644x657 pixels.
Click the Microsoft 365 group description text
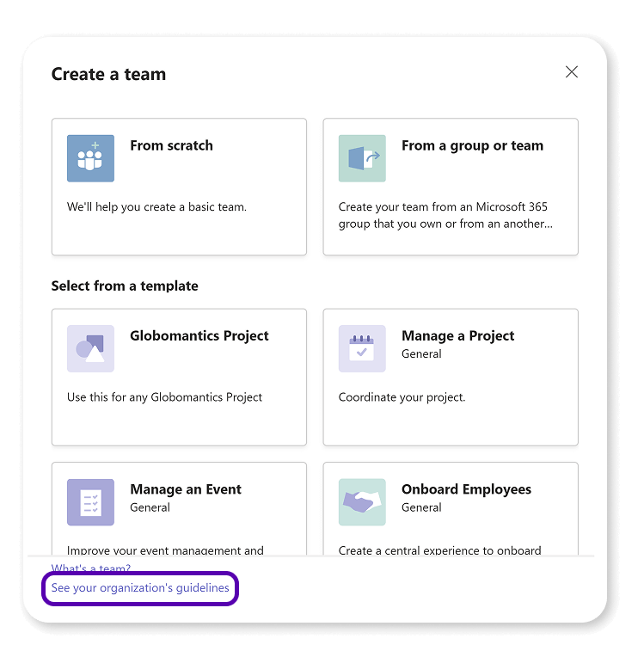point(445,215)
